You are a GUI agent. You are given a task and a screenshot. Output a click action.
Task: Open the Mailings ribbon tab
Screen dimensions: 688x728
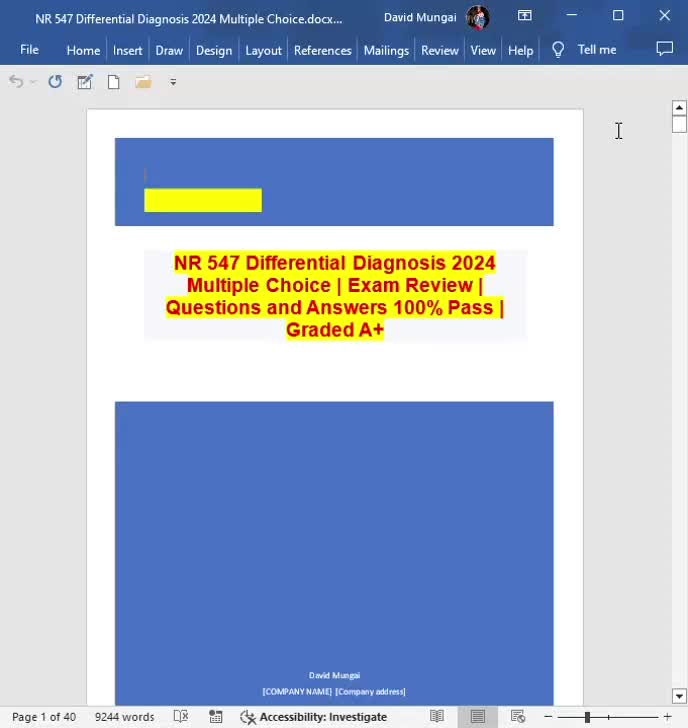click(x=386, y=50)
